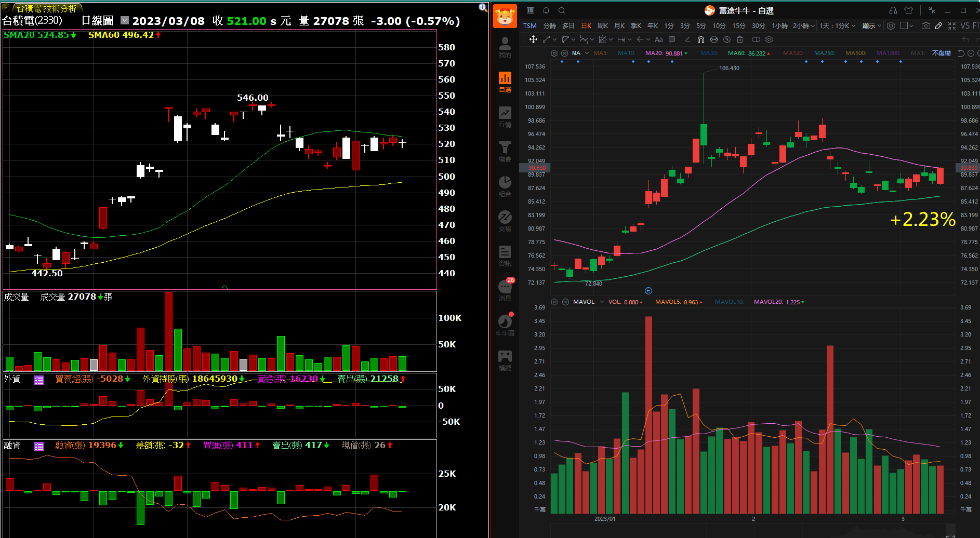Open customer service headset icon
Image resolution: width=980 pixels, height=538 pixels.
coord(893,10)
